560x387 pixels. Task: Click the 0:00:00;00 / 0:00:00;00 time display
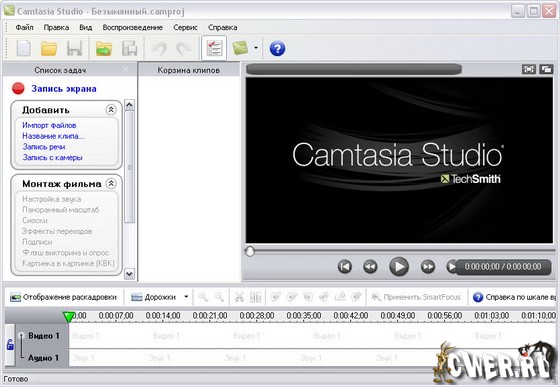coord(502,266)
